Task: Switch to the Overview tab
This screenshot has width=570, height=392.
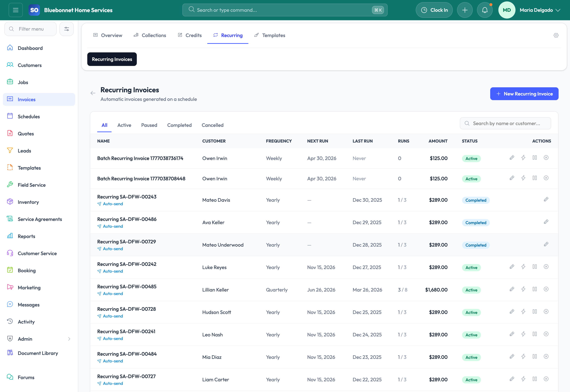Action: [x=108, y=35]
